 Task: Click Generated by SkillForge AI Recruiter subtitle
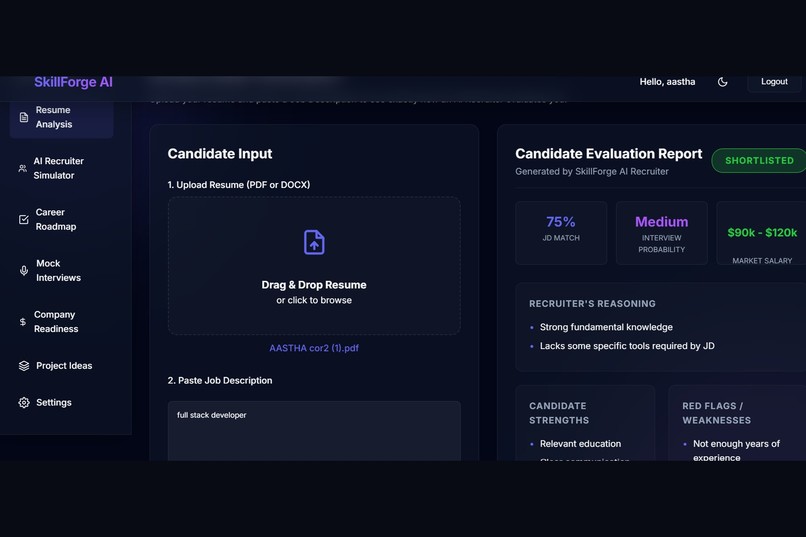click(x=592, y=172)
